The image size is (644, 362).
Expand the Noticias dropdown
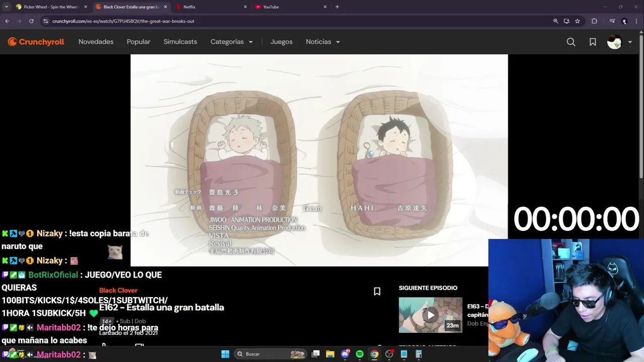coord(323,42)
